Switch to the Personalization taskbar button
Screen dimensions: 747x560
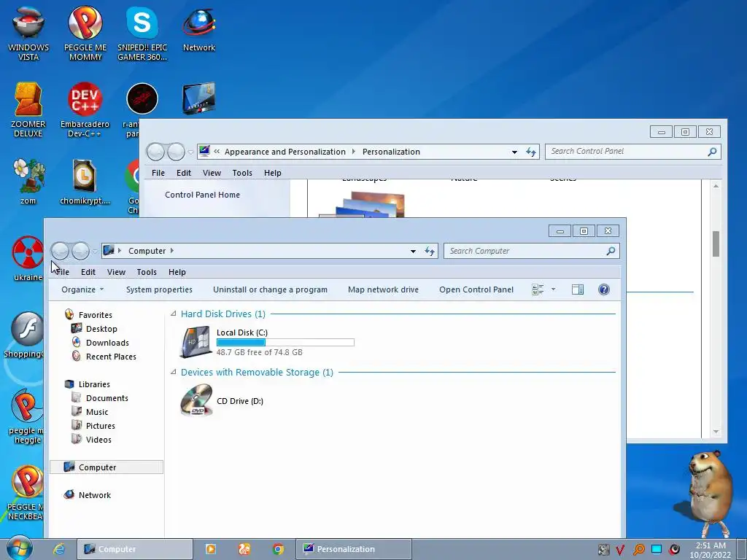tap(354, 549)
